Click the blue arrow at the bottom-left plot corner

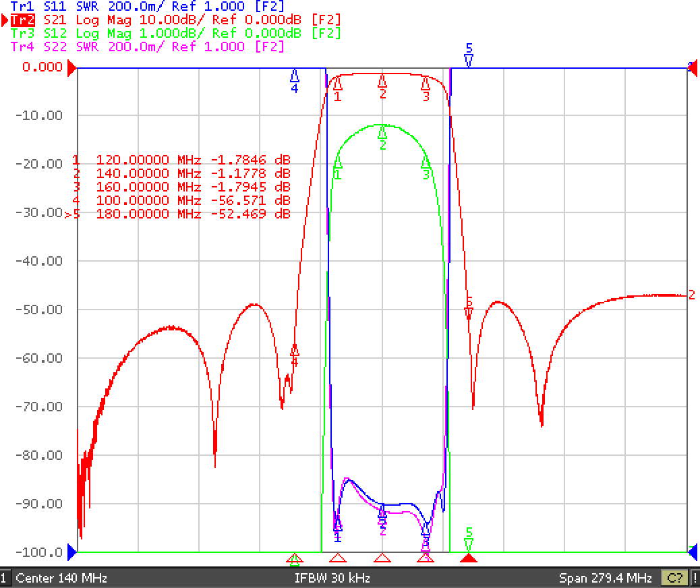(x=72, y=552)
